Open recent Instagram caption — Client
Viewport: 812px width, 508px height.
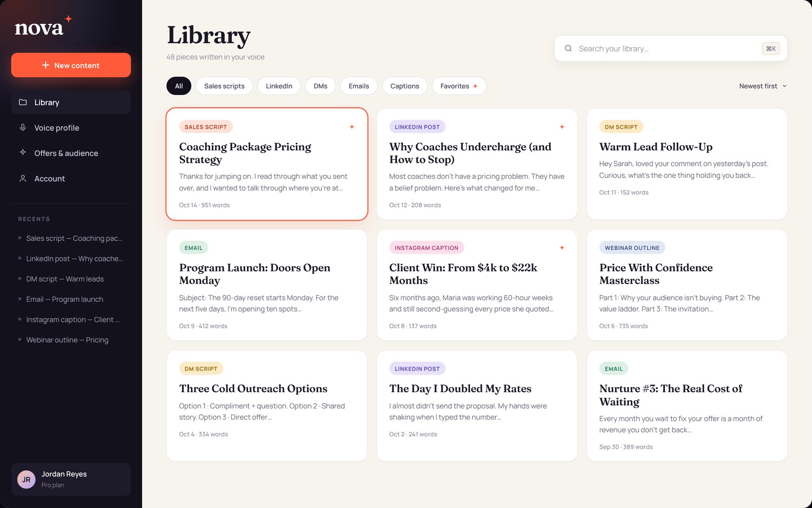click(x=71, y=320)
